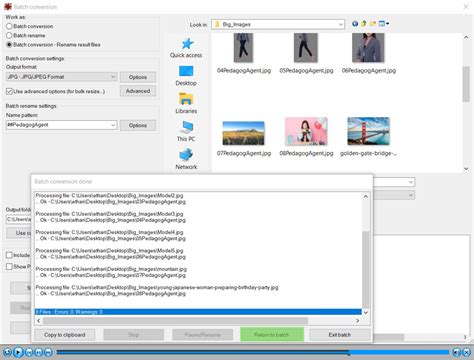This screenshot has height=360, width=474.
Task: Open Libraries in the places bar
Action: [186, 104]
